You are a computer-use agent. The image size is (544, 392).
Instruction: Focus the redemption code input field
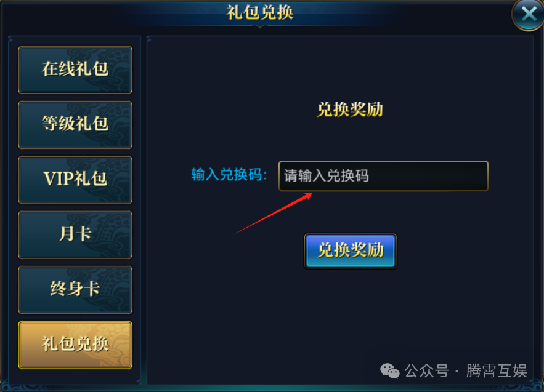point(383,176)
